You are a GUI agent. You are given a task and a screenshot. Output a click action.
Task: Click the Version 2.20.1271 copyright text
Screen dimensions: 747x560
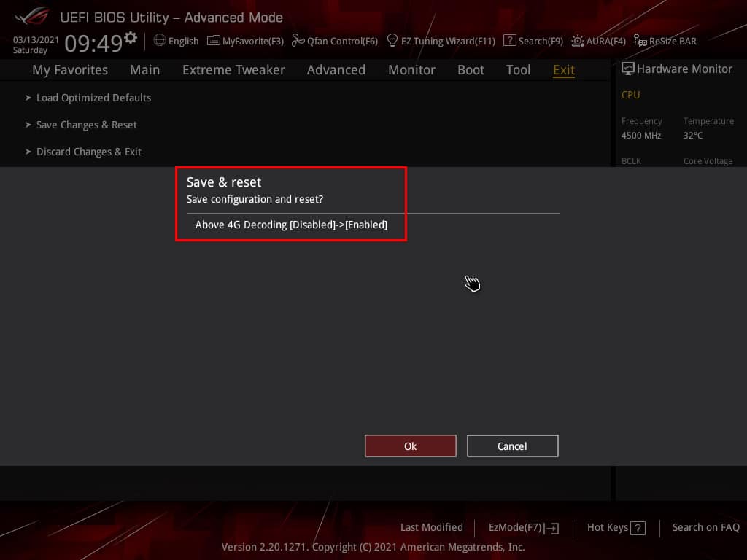pos(373,547)
